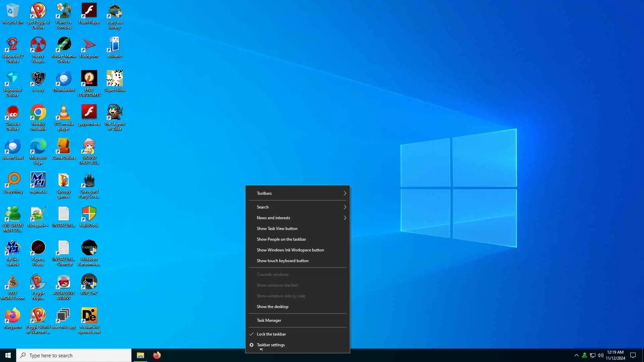Click the volume speaker tray icon

600,355
